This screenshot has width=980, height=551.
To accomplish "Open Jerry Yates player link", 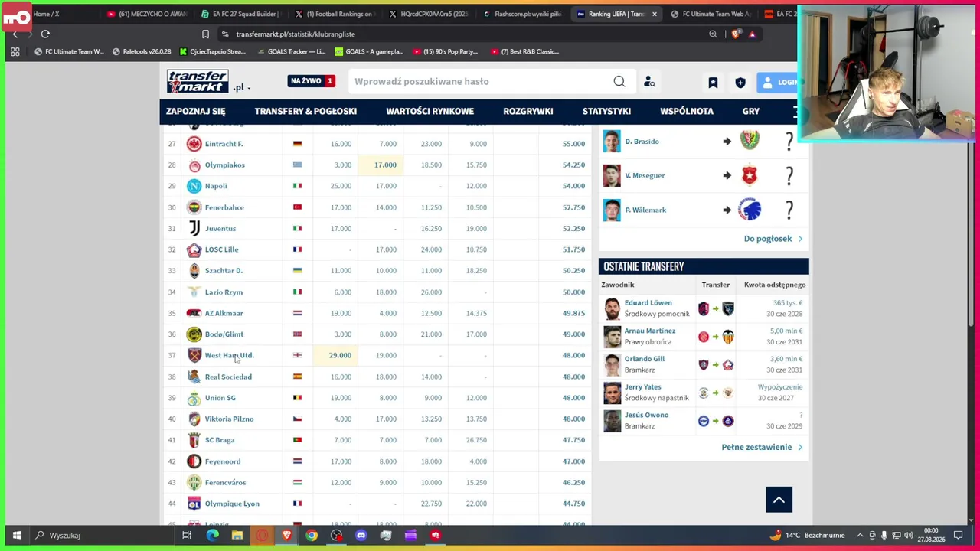I will pos(642,387).
